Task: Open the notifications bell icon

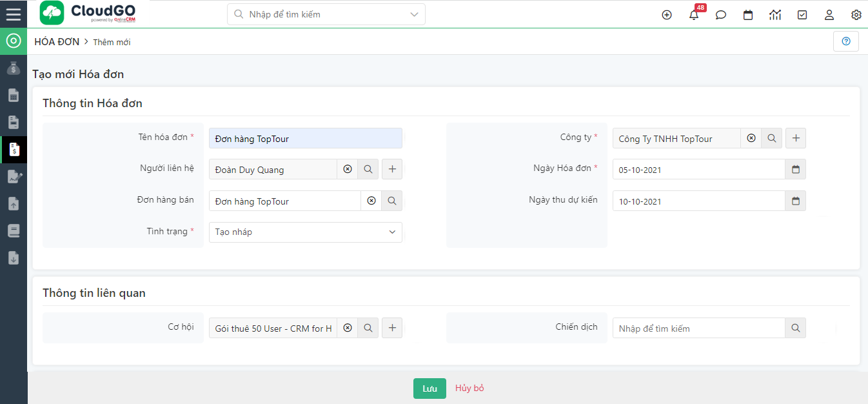Action: point(694,15)
